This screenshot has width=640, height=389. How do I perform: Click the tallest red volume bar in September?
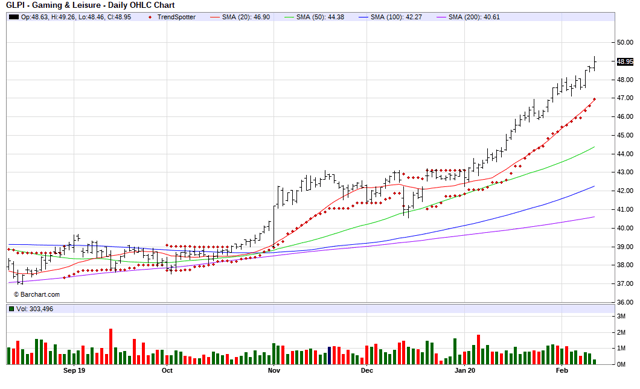111,347
